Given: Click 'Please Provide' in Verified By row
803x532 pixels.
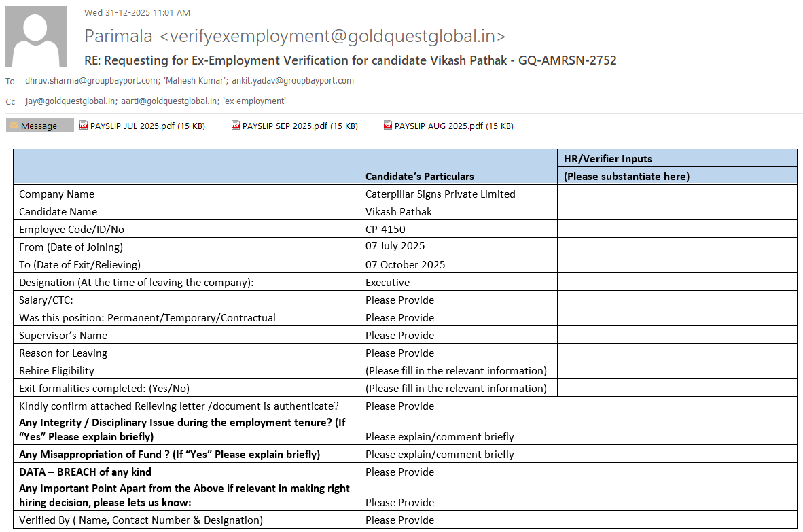Looking at the screenshot, I should [399, 520].
